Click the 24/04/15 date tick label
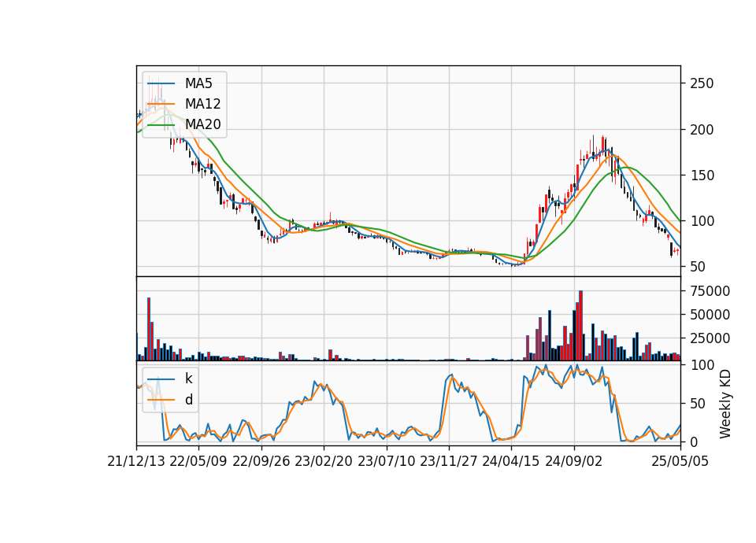This screenshot has width=756, height=543. [x=511, y=461]
